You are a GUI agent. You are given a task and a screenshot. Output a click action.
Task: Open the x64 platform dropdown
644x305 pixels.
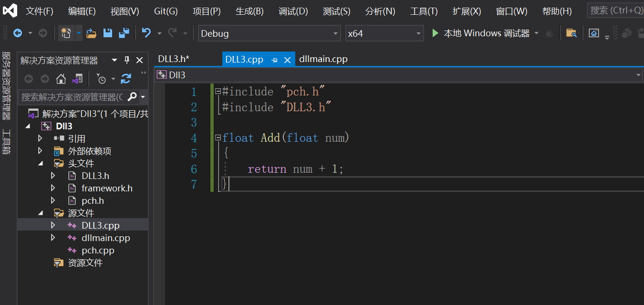point(418,33)
